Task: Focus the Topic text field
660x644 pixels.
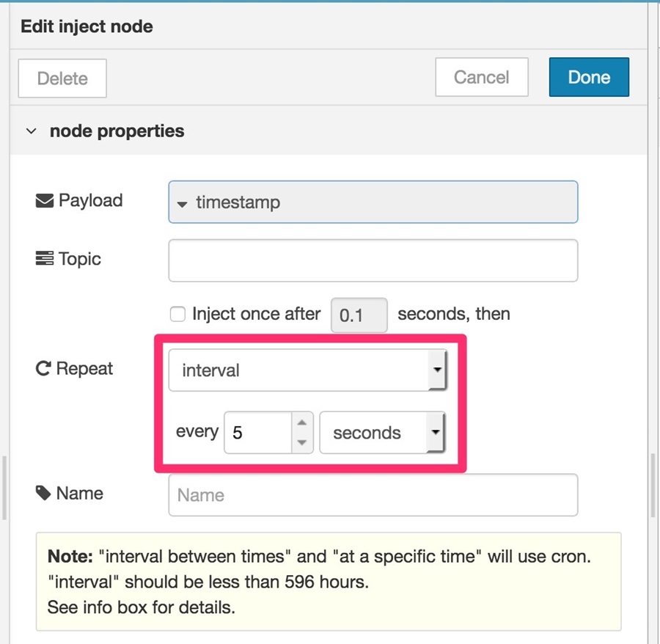Action: tap(373, 260)
